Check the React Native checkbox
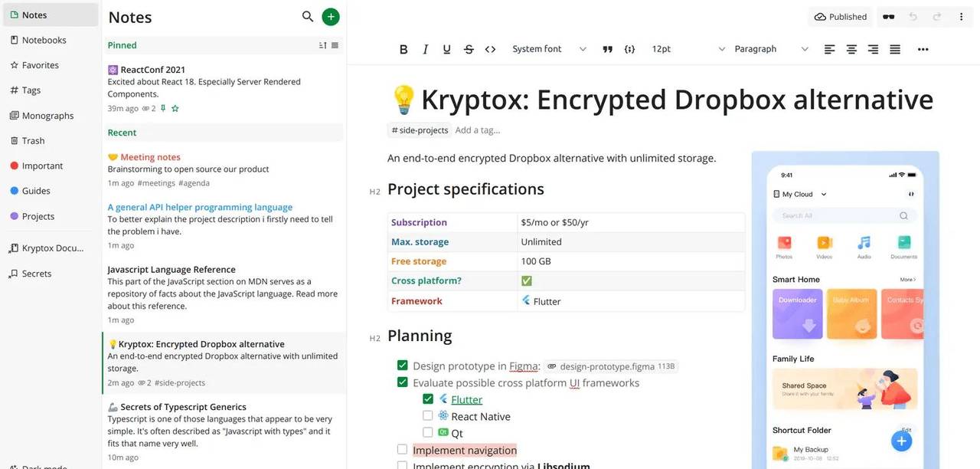Viewport: 980px width, 469px height. (x=428, y=416)
